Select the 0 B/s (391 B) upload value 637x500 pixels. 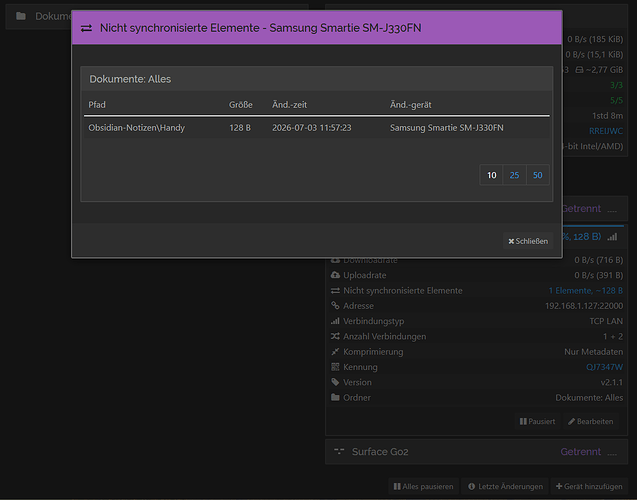click(x=598, y=275)
